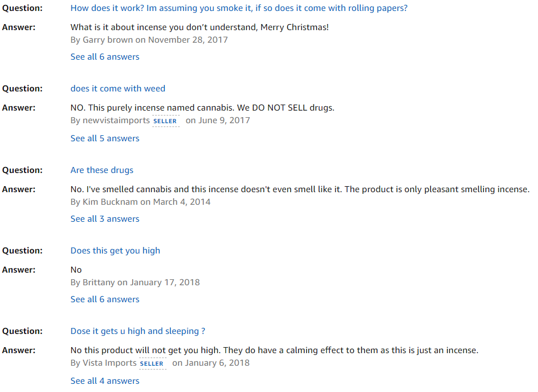
Task: Open the "Does this get you high" question
Action: (115, 250)
